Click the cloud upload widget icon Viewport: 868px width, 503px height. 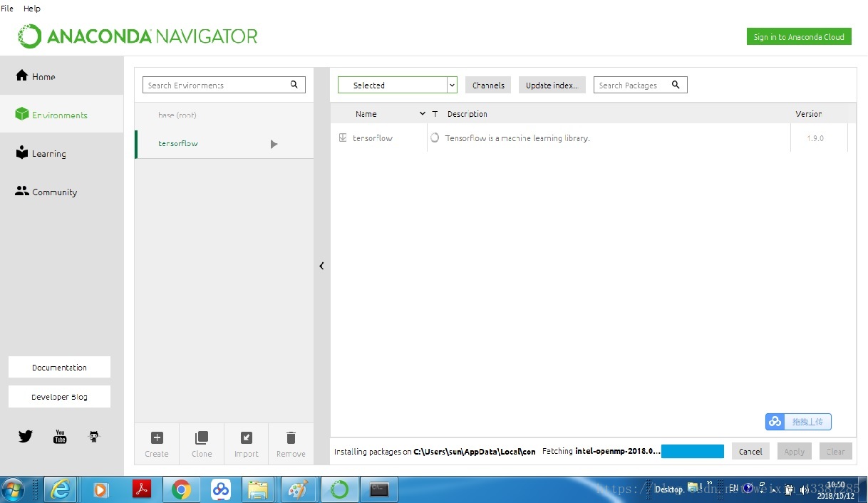(775, 422)
